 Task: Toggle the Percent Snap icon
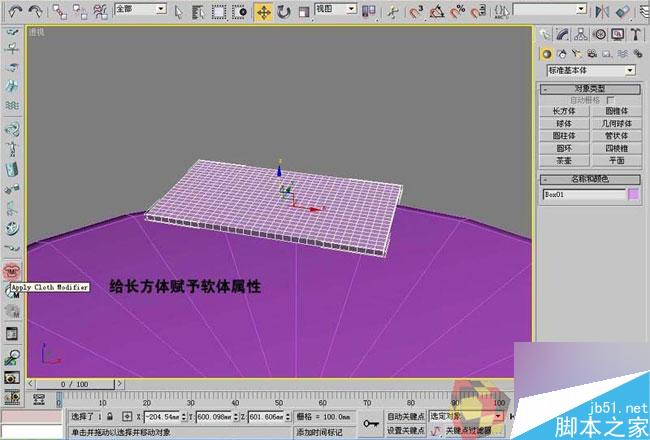pos(457,12)
